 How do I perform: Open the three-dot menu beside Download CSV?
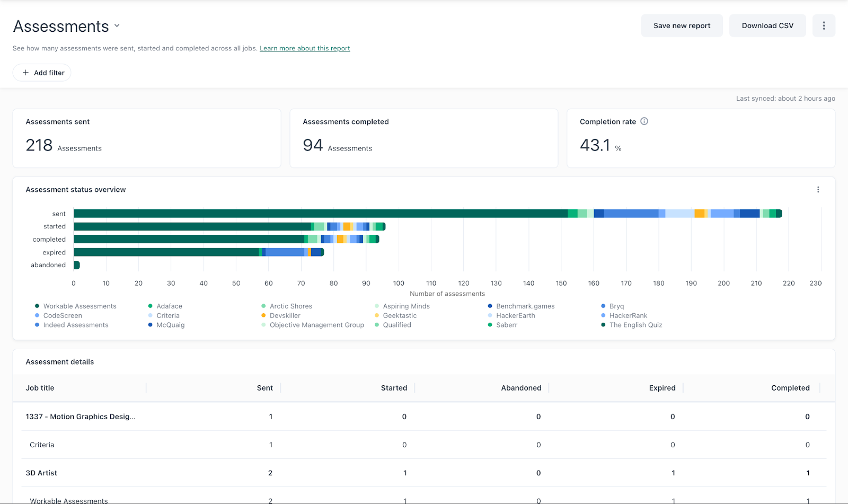(824, 25)
